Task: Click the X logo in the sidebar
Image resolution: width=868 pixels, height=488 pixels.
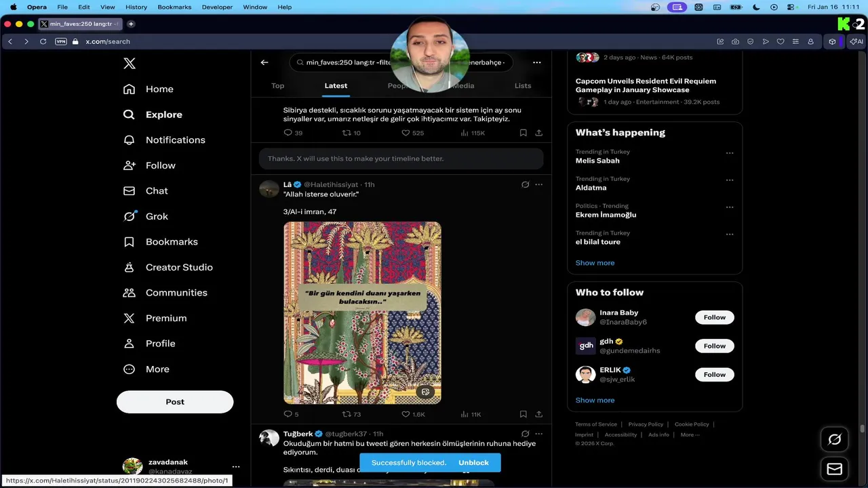Action: [x=130, y=64]
